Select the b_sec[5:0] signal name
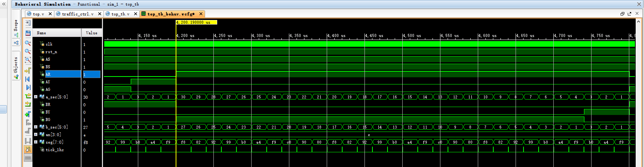This screenshot has width=644, height=167. (57, 127)
